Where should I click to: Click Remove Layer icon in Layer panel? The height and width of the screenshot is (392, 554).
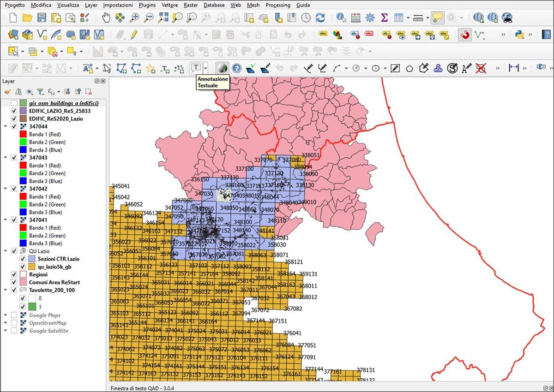88,91
